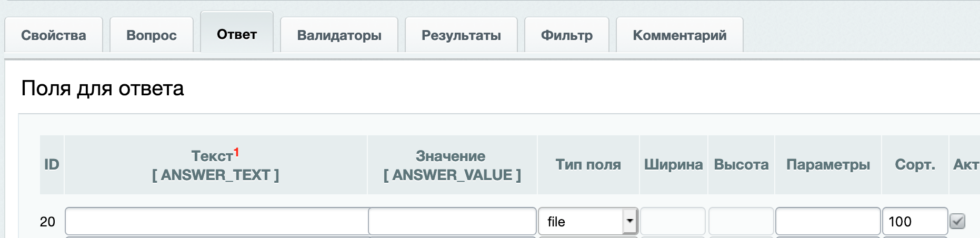Click the red footnote 1 next to Текст
The height and width of the screenshot is (238, 980).
(236, 152)
